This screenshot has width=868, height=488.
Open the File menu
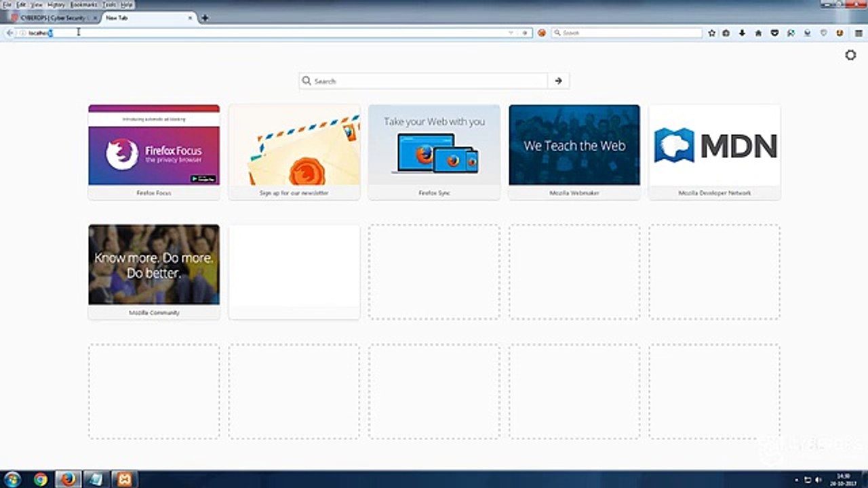[7, 5]
